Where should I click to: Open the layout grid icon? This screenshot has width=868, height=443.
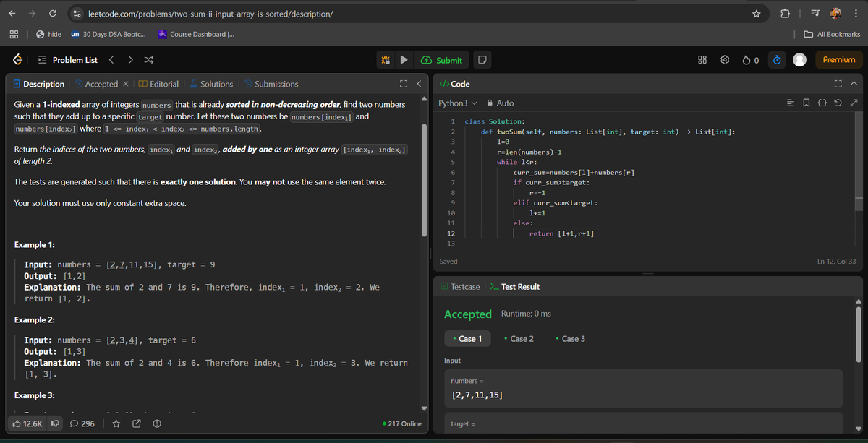click(702, 60)
